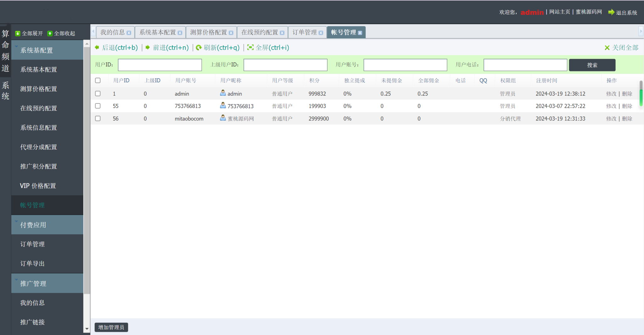Open 推广链接 in the sidebar
644x335 pixels.
(x=47, y=322)
